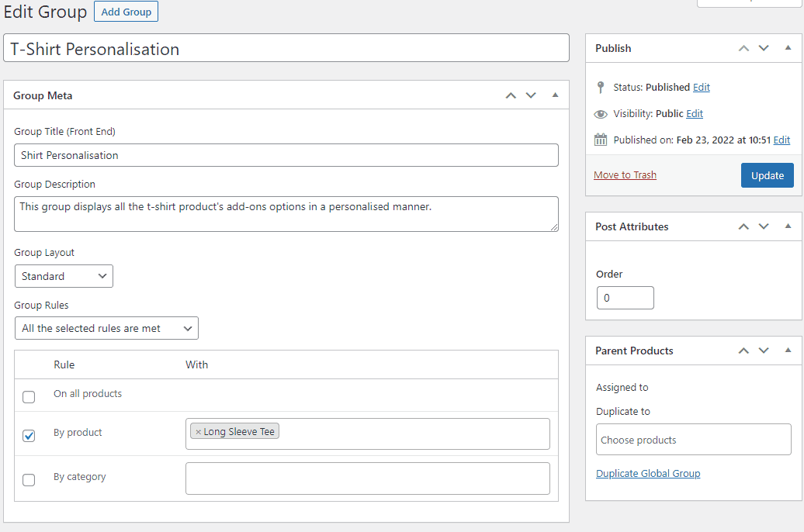804x532 pixels.
Task: Open Duplicate Global Group link
Action: (x=648, y=474)
